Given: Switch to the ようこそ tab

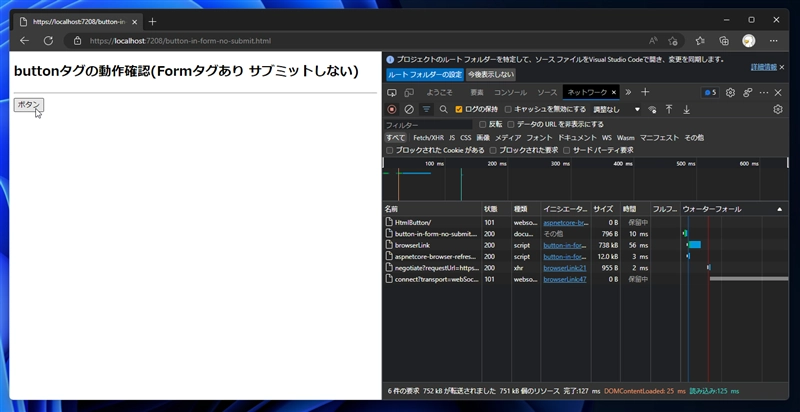Looking at the screenshot, I should point(439,92).
